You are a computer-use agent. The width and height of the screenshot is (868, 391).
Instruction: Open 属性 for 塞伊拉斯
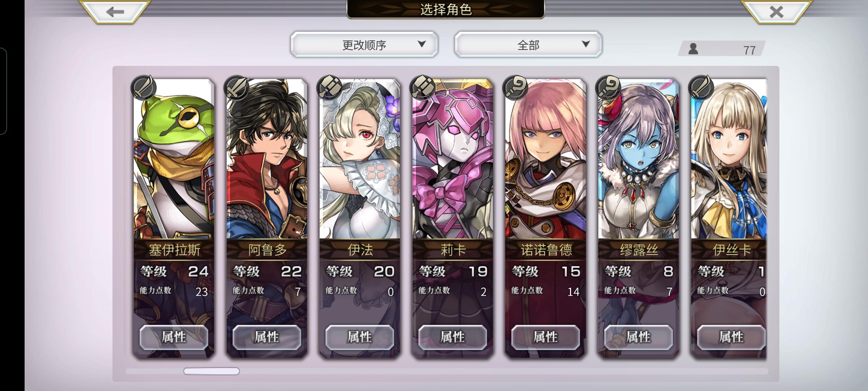(174, 337)
